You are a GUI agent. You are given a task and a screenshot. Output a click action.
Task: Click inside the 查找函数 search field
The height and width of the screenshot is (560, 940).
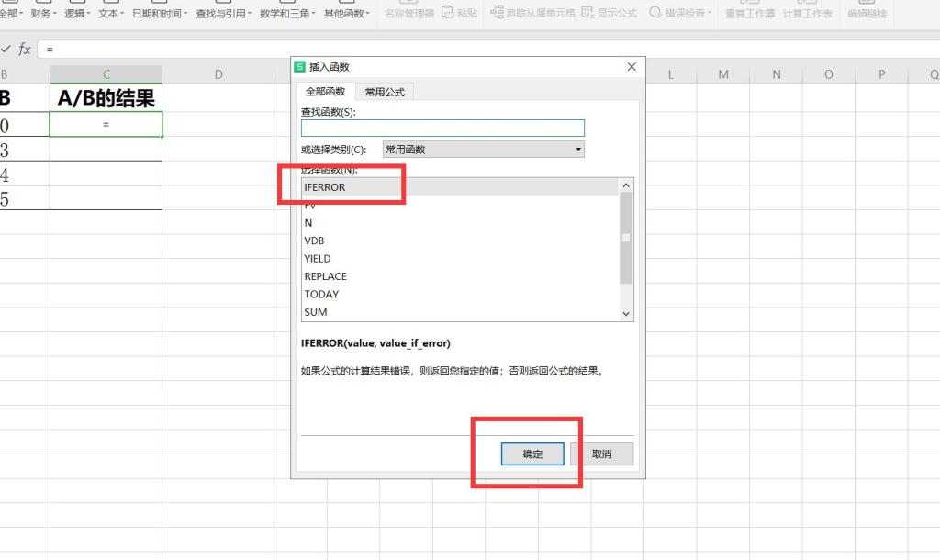[x=443, y=127]
